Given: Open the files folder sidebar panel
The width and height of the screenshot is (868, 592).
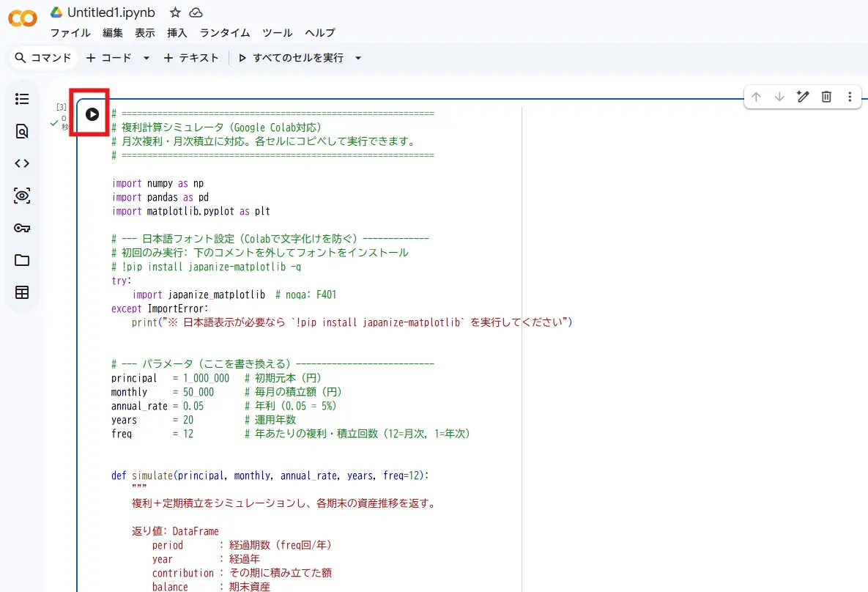Looking at the screenshot, I should 22,260.
